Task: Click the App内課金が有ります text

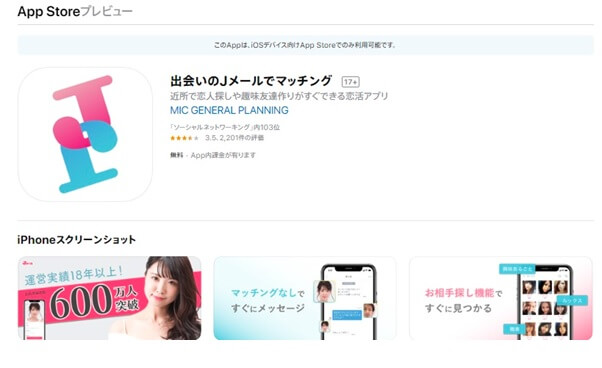Action: point(223,155)
